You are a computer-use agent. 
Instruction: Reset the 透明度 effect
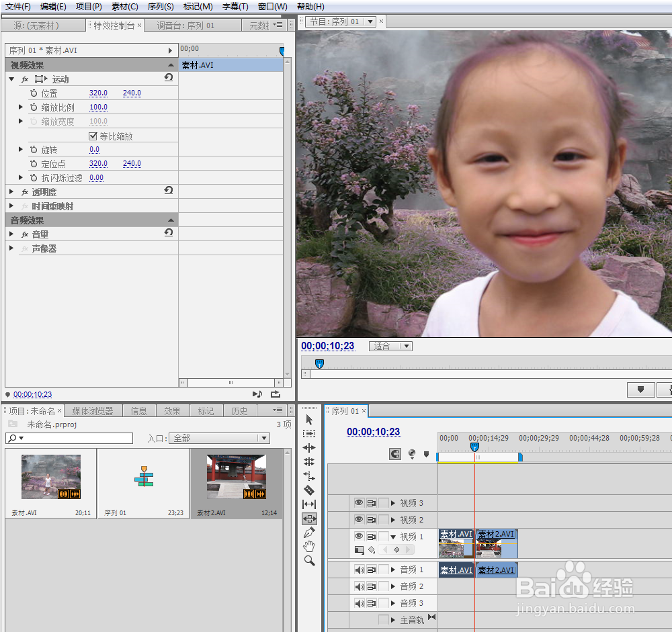pos(169,190)
